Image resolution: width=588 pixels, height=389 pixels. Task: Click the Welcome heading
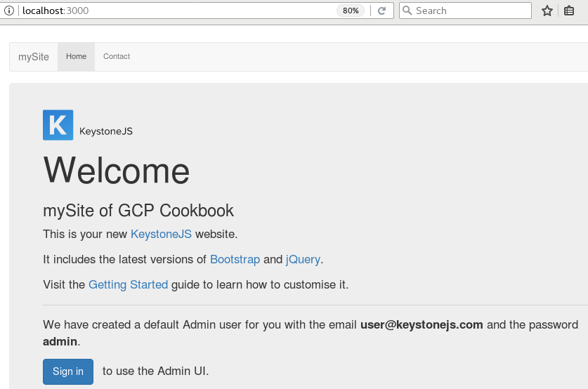coord(117,171)
